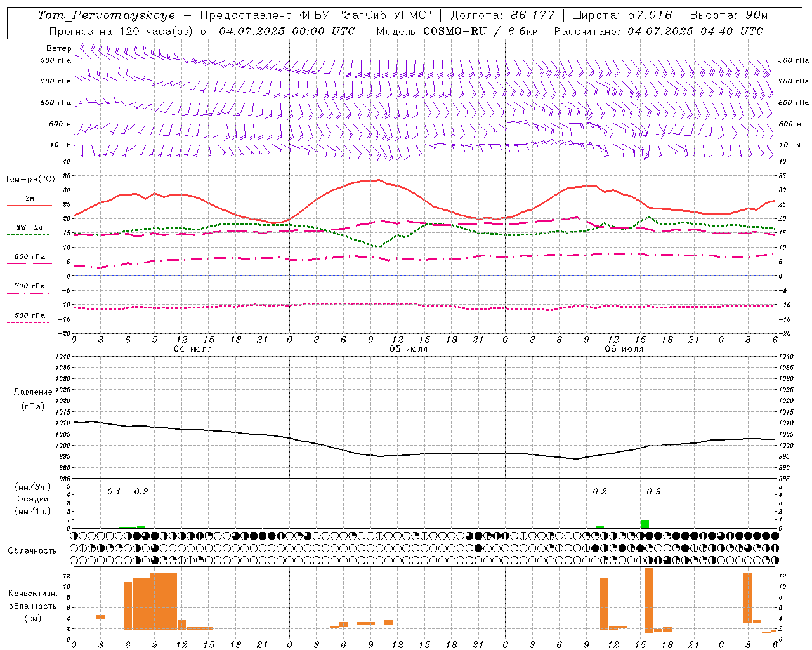Select the provider text ФГБУ "ЗапСиб УГМС"
Viewport: 812px width, 650px height.
(x=364, y=15)
